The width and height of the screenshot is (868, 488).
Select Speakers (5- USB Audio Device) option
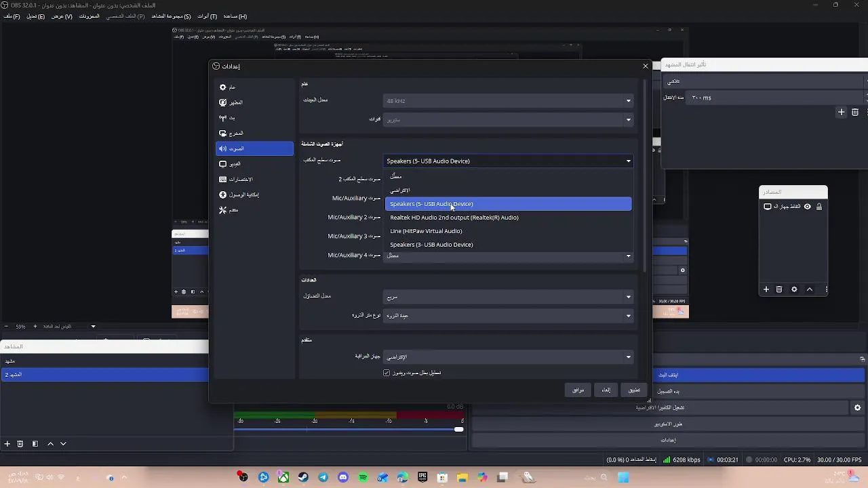[x=508, y=204]
